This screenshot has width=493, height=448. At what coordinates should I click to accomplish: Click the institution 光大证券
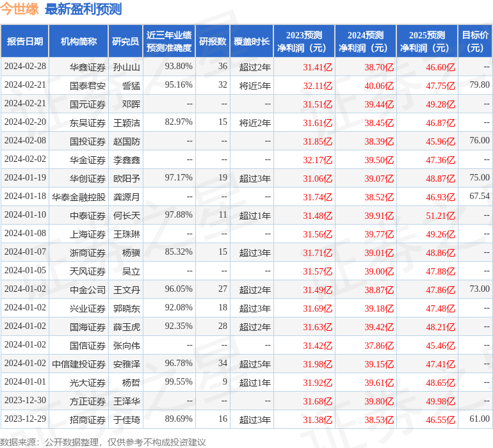[x=88, y=383]
